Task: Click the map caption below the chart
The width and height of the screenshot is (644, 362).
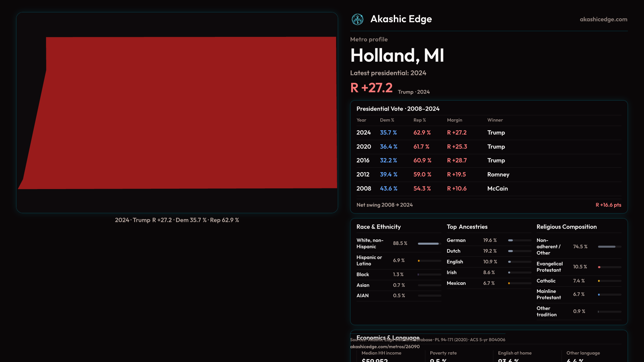Action: [x=177, y=220]
